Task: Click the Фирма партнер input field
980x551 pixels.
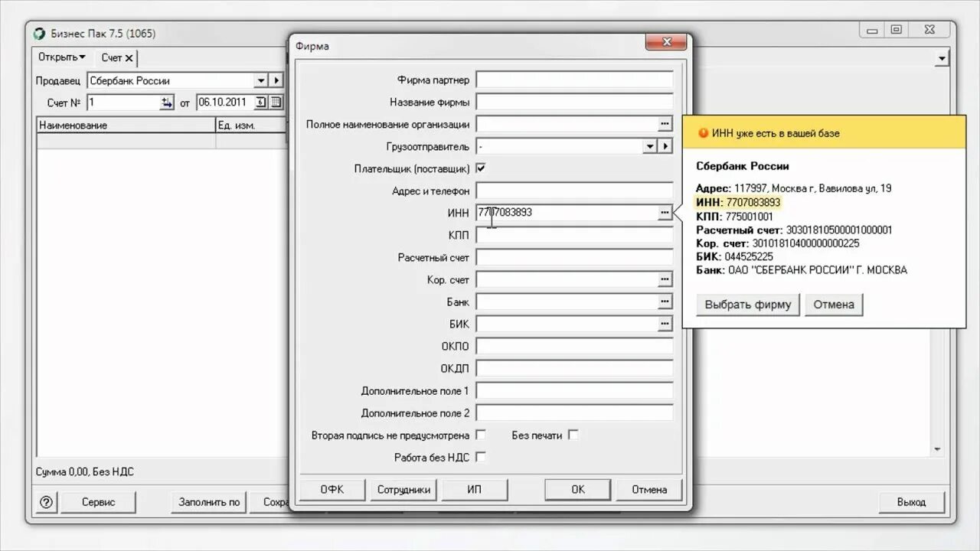Action: tap(574, 80)
